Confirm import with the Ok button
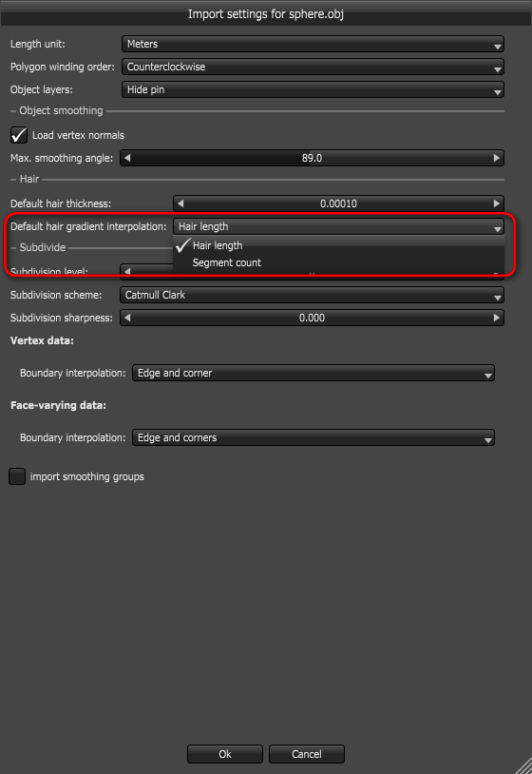The height and width of the screenshot is (774, 532). tap(225, 754)
